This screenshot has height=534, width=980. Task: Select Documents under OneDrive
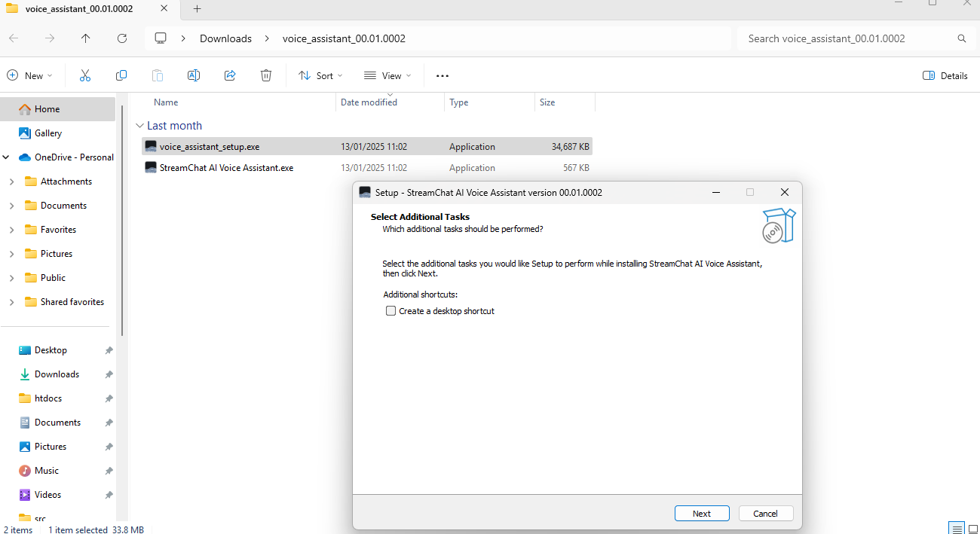[63, 206]
